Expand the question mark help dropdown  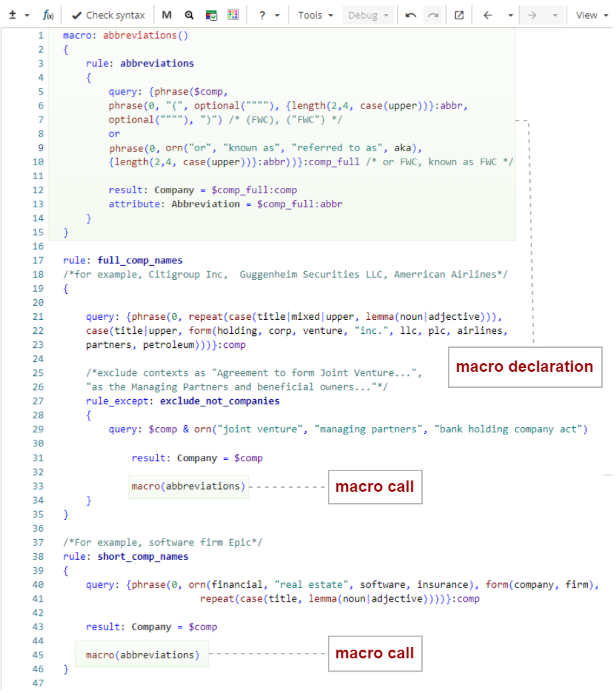269,15
